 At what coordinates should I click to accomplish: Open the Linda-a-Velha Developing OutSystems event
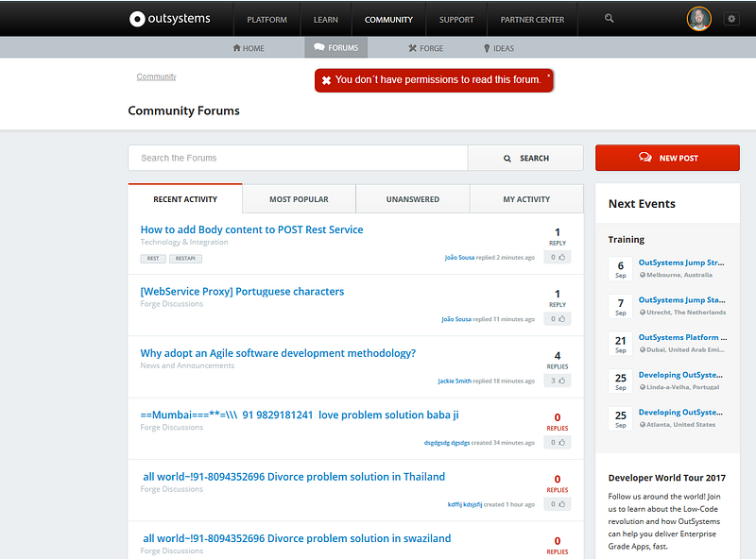(680, 375)
